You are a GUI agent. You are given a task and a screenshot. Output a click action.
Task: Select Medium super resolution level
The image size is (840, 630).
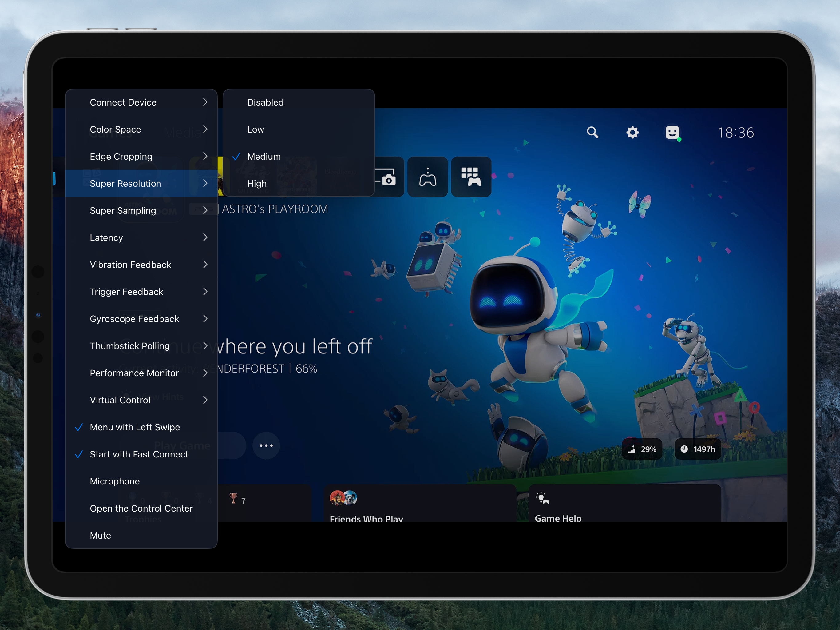[x=299, y=156]
